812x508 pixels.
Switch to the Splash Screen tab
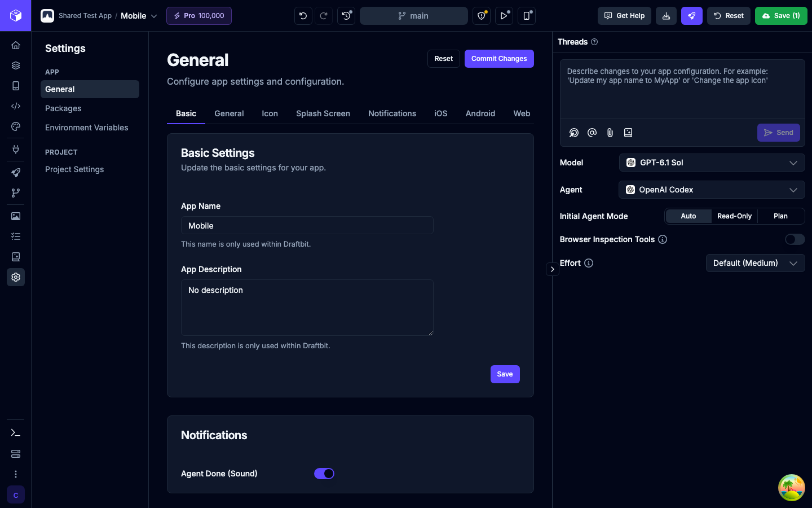coord(323,113)
